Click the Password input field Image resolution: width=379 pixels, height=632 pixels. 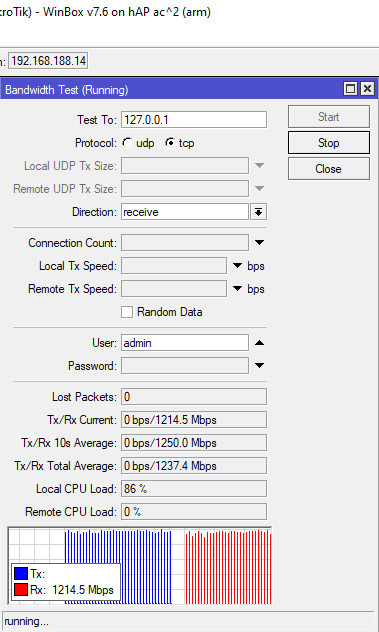click(185, 366)
